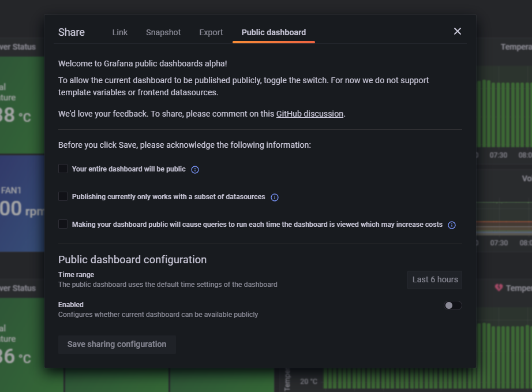Image resolution: width=532 pixels, height=392 pixels.
Task: Follow the GitHub discussion link
Action: pos(310,114)
